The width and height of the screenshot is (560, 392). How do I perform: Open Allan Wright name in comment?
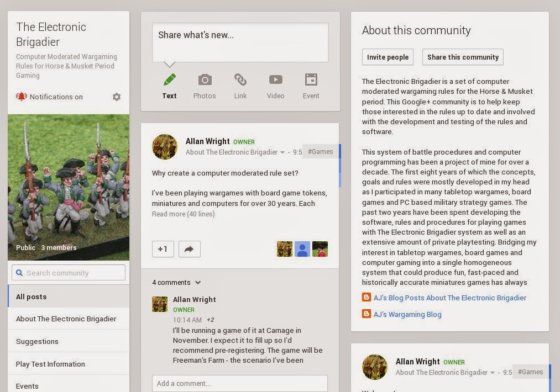[194, 299]
